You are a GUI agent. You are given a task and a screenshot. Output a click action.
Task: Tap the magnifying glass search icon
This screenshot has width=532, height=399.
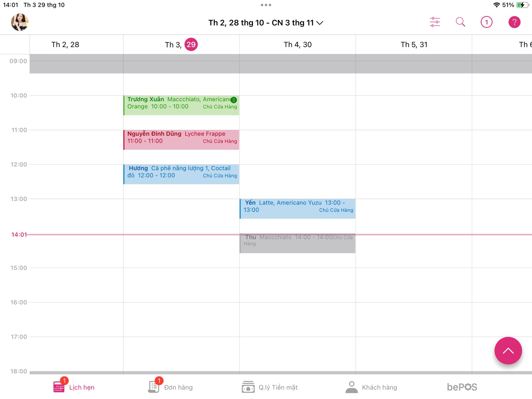460,22
